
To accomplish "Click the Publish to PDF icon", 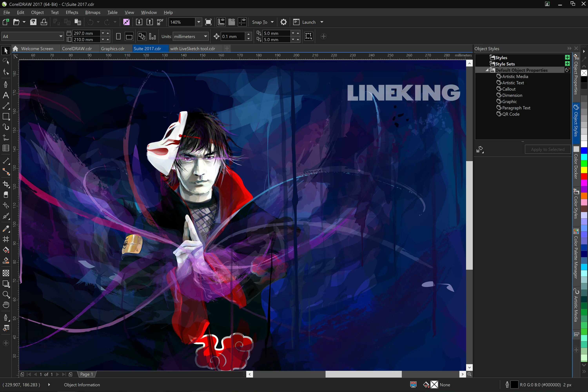I will point(160,22).
